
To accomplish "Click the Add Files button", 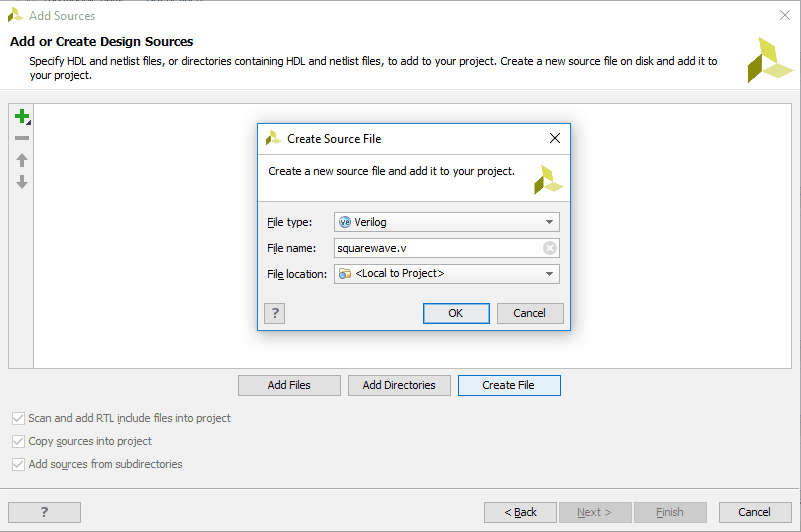I will [289, 385].
